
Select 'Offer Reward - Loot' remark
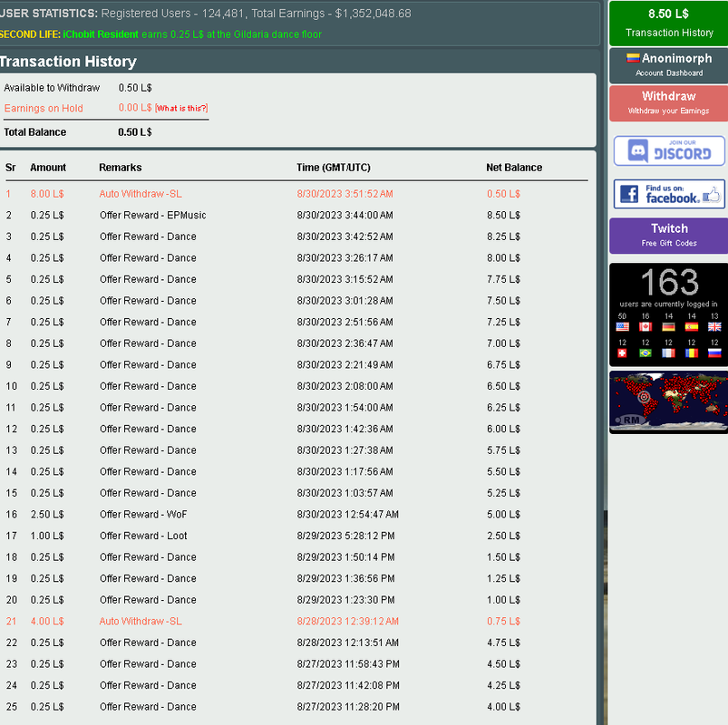click(x=143, y=536)
